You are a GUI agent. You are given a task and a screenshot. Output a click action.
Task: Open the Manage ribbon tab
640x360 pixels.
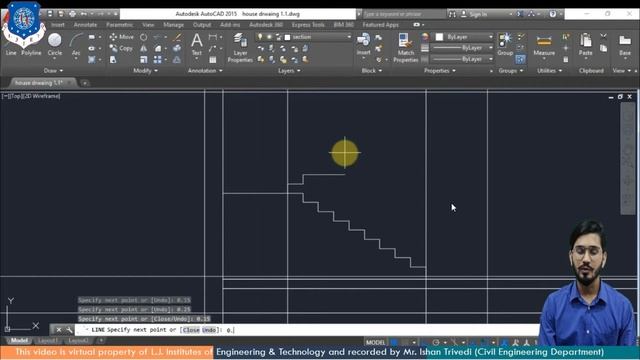point(173,25)
